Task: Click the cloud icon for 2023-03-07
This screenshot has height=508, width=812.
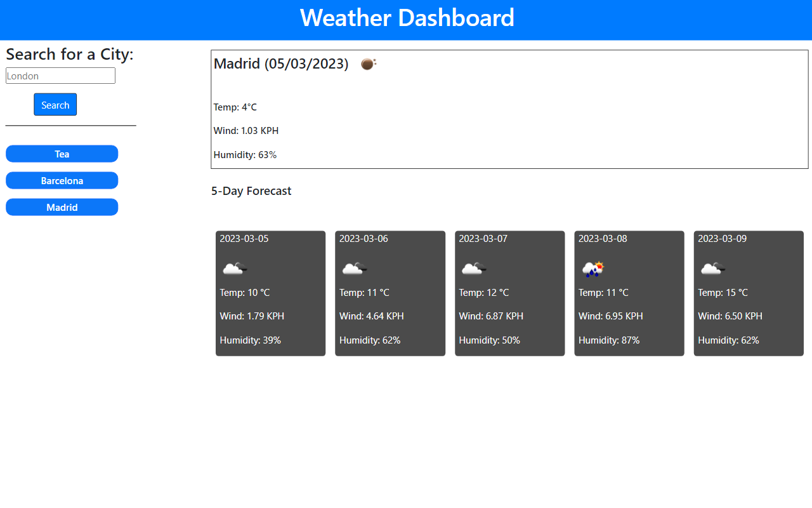Action: [473, 269]
